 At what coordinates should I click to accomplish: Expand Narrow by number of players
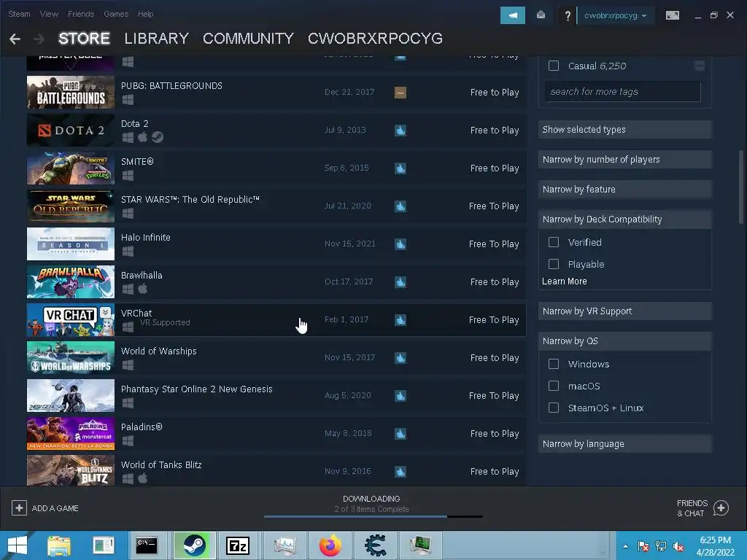click(x=625, y=160)
